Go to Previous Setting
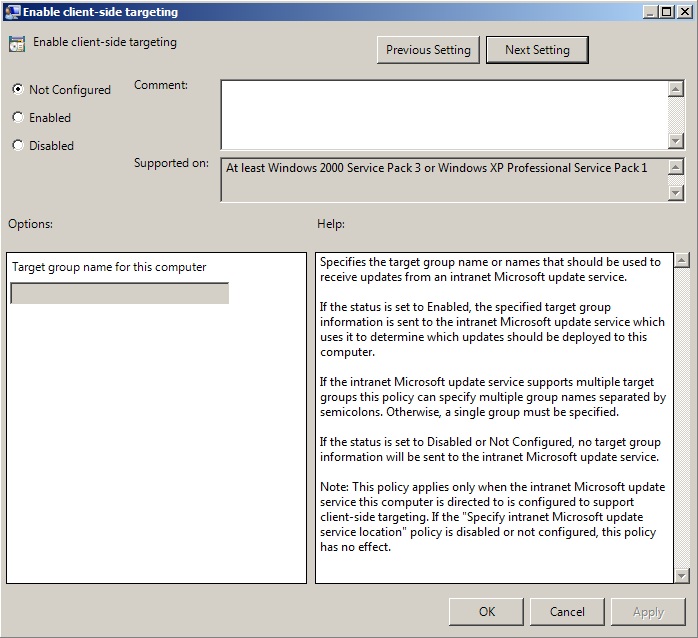 coord(428,50)
